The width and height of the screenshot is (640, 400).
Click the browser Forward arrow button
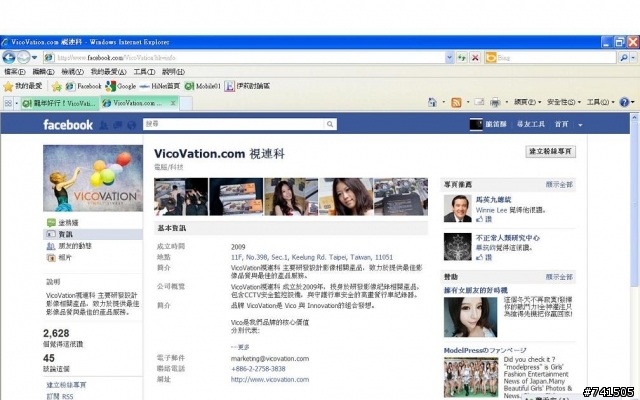tap(23, 58)
